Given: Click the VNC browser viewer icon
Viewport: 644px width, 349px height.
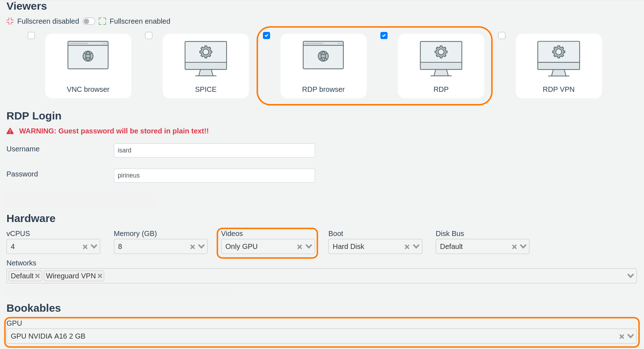Looking at the screenshot, I should (x=88, y=55).
